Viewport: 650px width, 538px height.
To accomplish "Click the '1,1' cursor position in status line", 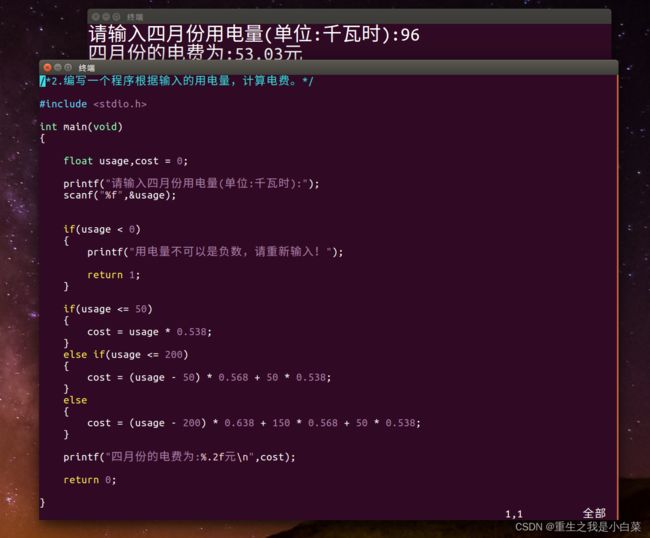I will [x=514, y=514].
